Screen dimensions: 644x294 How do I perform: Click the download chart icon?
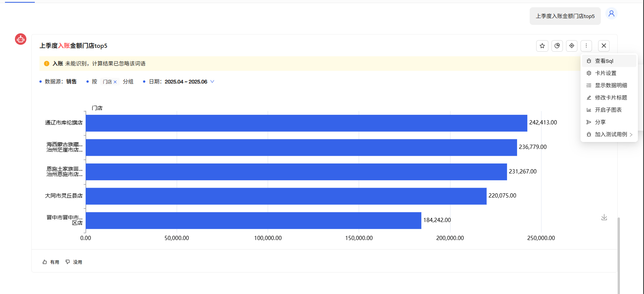604,217
